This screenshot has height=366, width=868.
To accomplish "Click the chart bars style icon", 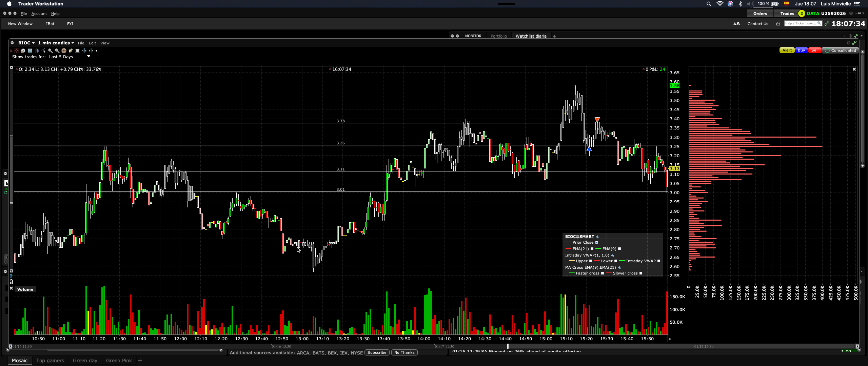I will coord(37,51).
